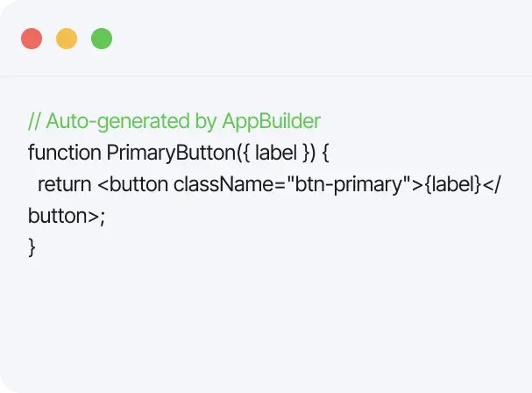This screenshot has height=393, width=532.
Task: Click the "function" keyword
Action: coord(64,153)
